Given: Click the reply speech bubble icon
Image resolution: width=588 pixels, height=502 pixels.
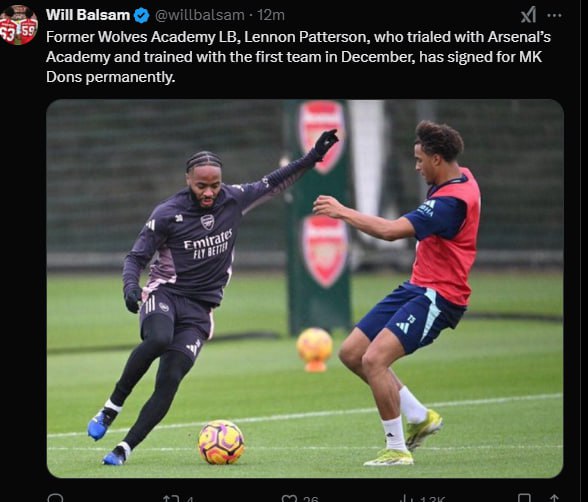Looking at the screenshot, I should pos(56,498).
